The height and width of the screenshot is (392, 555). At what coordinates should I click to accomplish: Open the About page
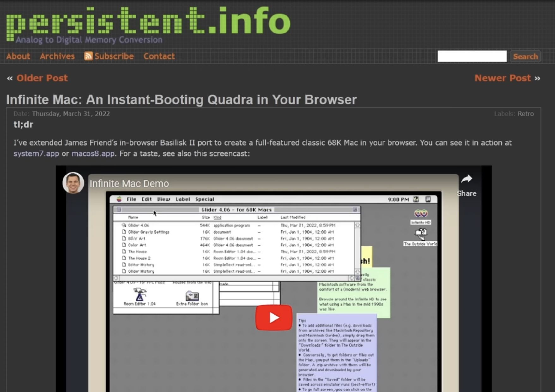(18, 56)
